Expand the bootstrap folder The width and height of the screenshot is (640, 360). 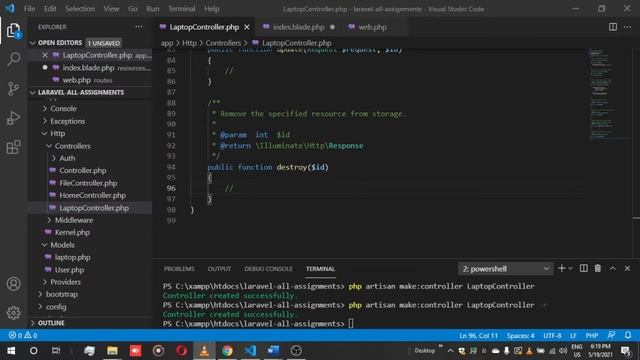point(40,294)
